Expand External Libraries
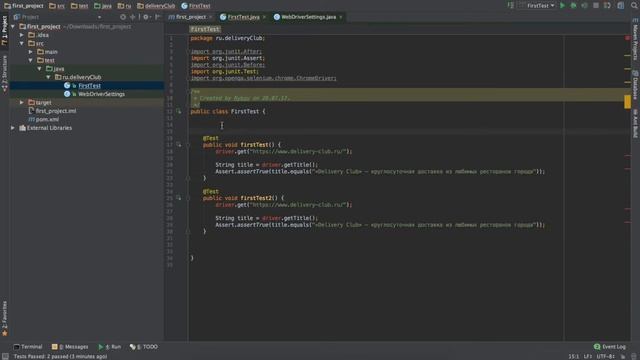Screen dimensions: 640x360 [13, 128]
